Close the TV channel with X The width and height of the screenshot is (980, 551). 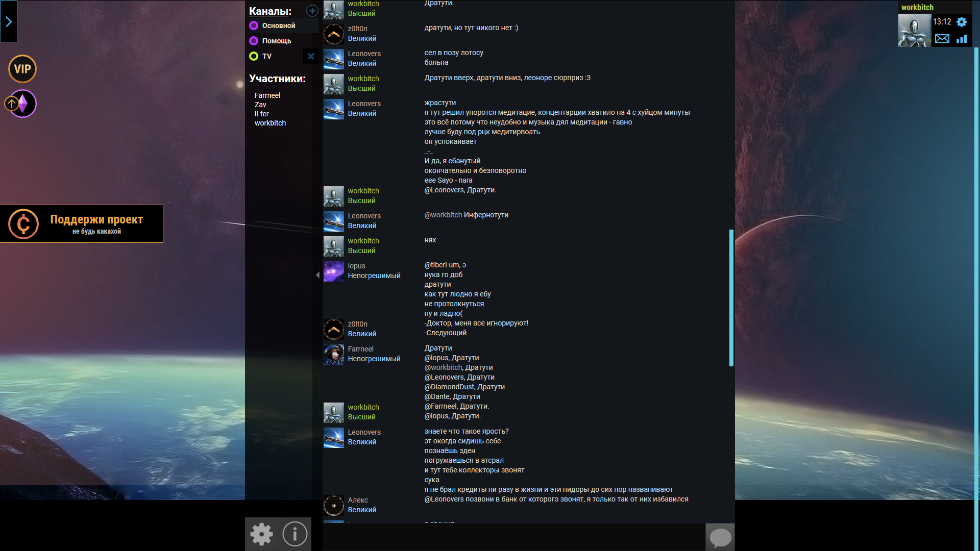coord(311,56)
